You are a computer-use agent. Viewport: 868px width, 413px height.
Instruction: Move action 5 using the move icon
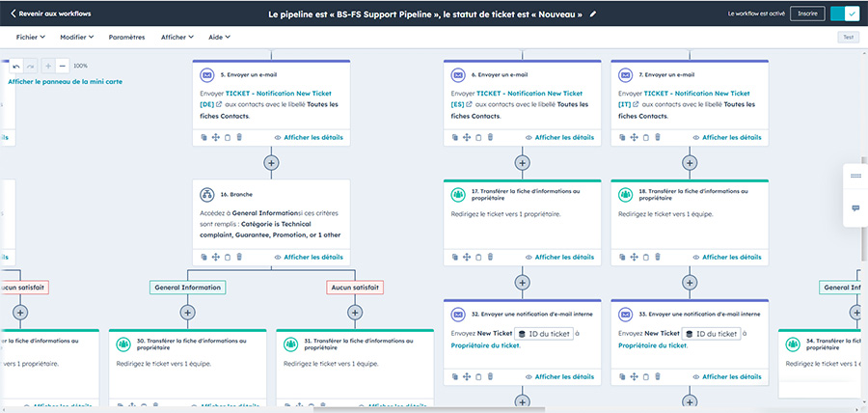[x=215, y=137]
